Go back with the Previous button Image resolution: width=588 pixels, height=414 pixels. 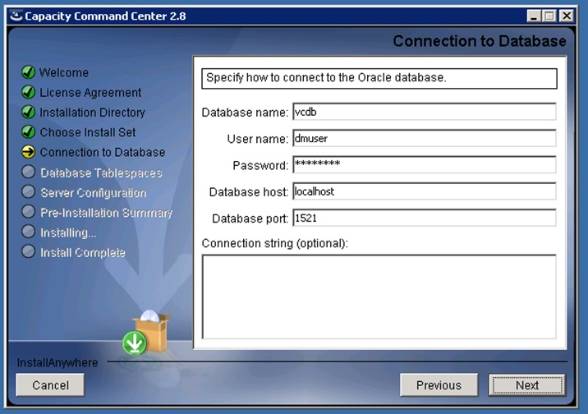click(x=439, y=385)
